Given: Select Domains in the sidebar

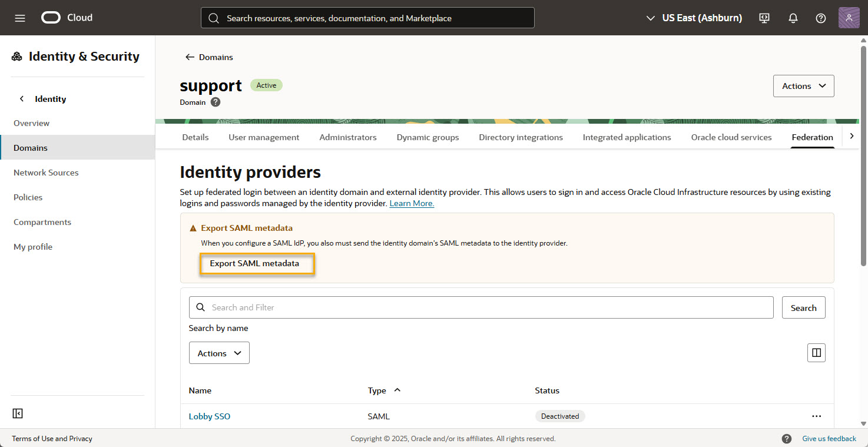Looking at the screenshot, I should 78,148.
